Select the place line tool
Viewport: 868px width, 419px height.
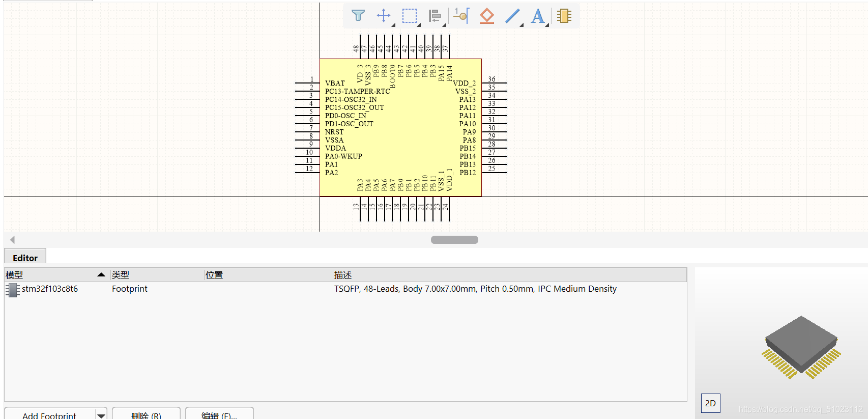point(512,16)
